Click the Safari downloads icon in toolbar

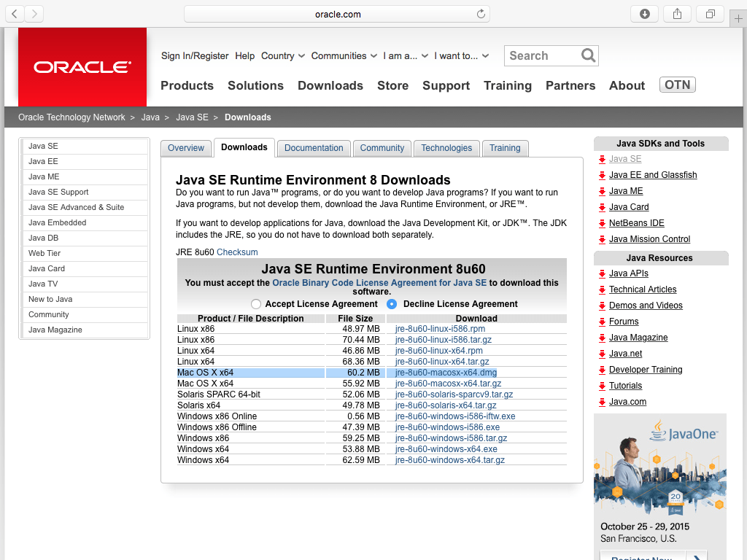(644, 13)
